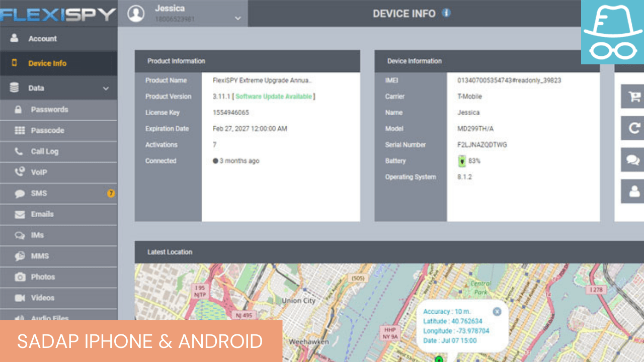644x362 pixels.
Task: Click the product name FlexiSPY Extreme value
Action: [263, 80]
